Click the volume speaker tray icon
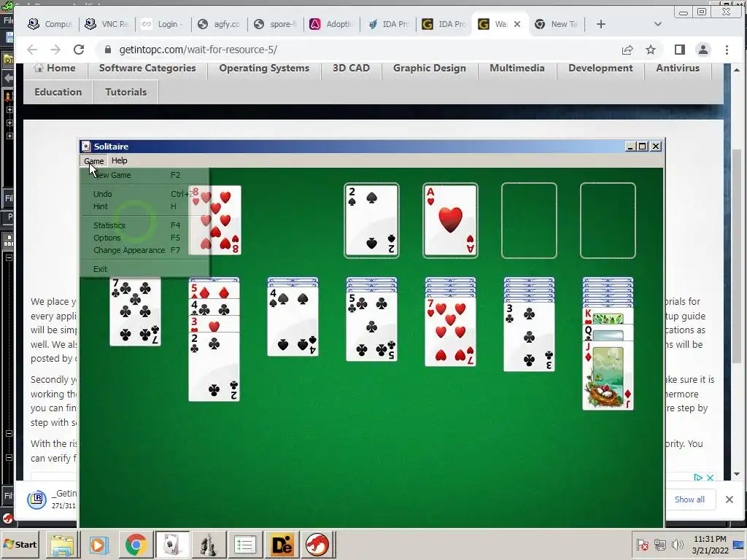Image resolution: width=747 pixels, height=560 pixels. coord(676,544)
